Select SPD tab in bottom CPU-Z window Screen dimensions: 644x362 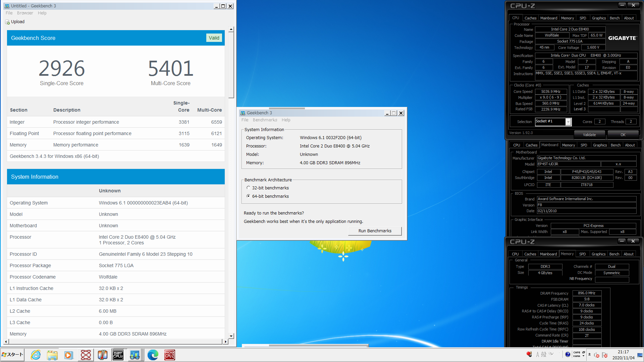tap(583, 254)
